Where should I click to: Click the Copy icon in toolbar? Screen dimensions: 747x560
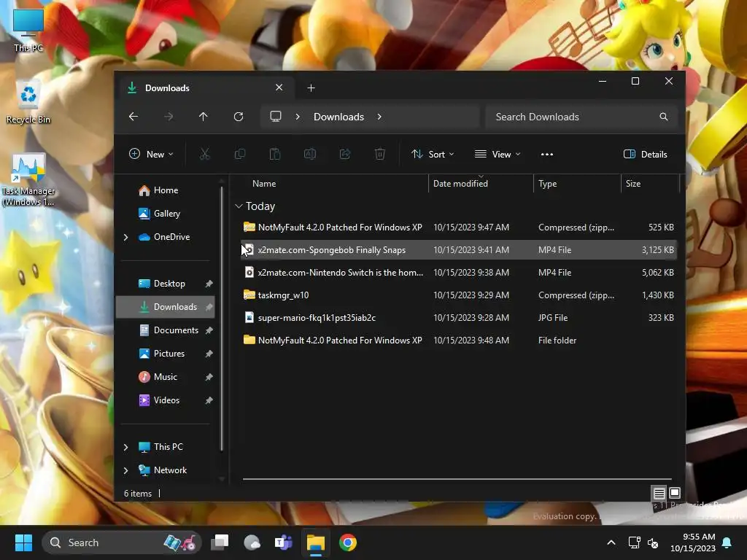point(239,155)
